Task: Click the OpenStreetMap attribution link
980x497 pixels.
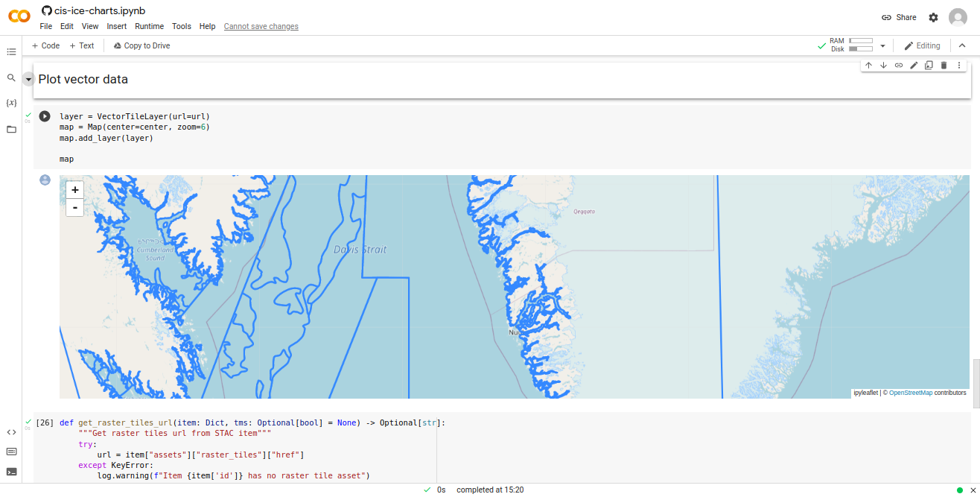Action: coord(910,393)
